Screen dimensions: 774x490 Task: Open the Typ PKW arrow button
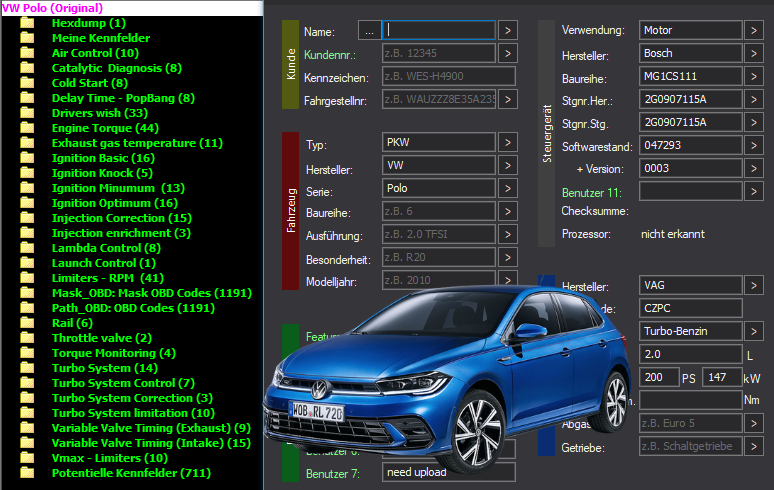[507, 142]
